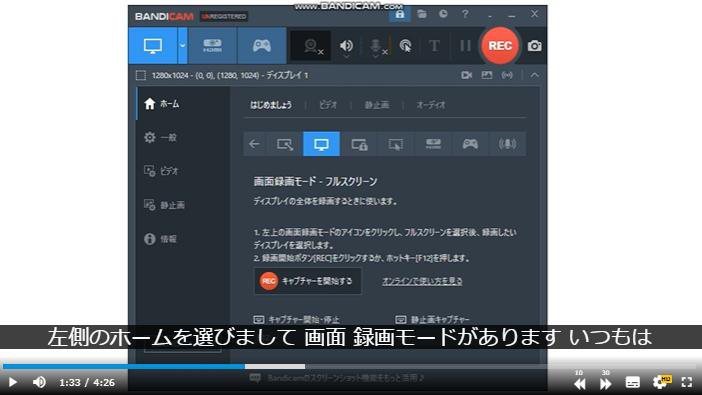Open the screen mode dropdown arrow
The width and height of the screenshot is (702, 395).
[183, 46]
